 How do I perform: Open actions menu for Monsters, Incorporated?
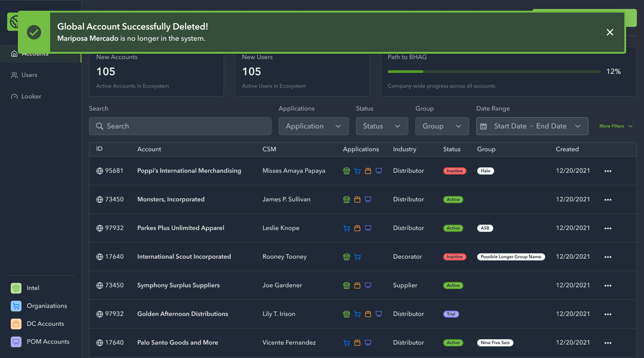pos(608,200)
